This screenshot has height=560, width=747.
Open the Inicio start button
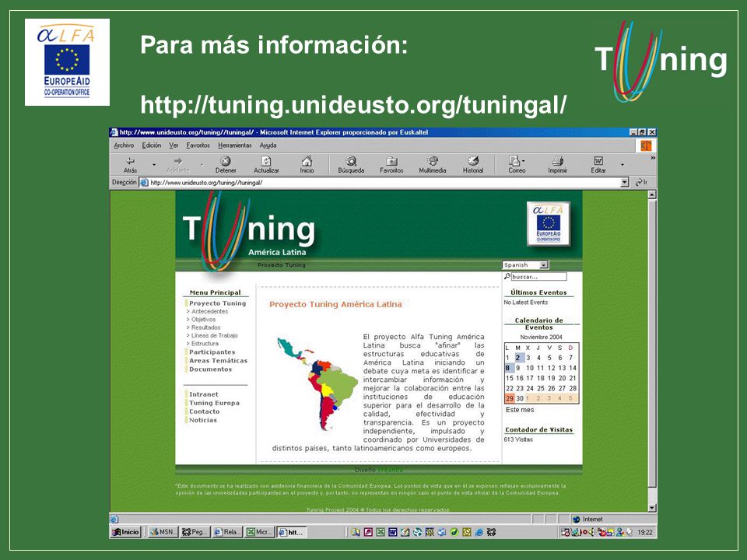click(126, 532)
